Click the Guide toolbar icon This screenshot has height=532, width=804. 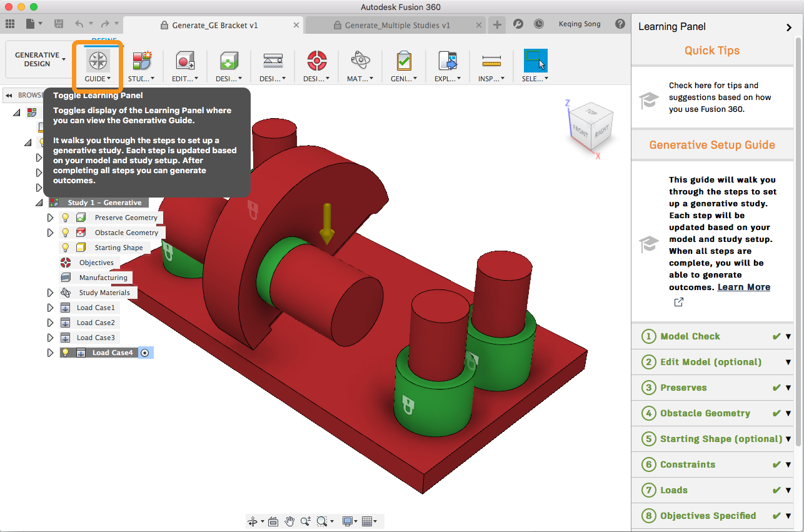(x=98, y=61)
